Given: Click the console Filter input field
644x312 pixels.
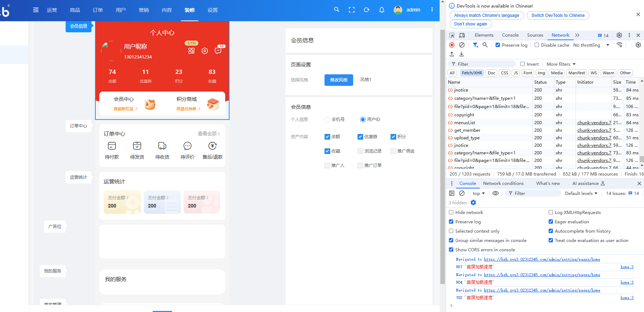Looking at the screenshot, I should tap(533, 193).
